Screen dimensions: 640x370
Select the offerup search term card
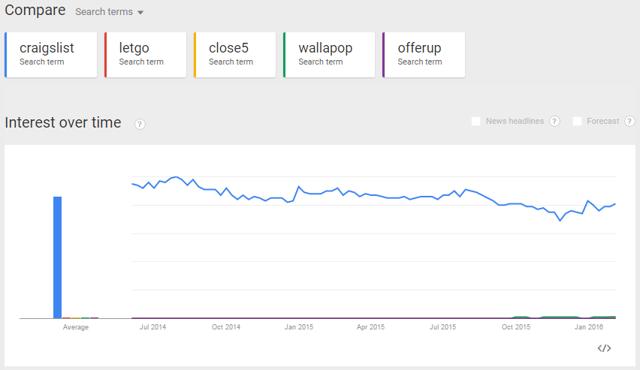click(x=424, y=55)
